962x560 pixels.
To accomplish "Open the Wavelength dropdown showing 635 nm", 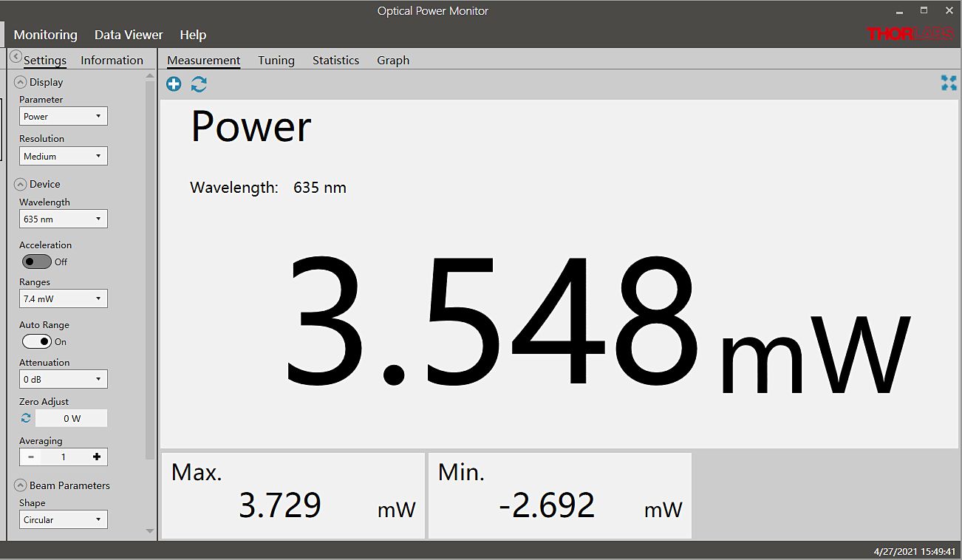I will click(x=64, y=219).
